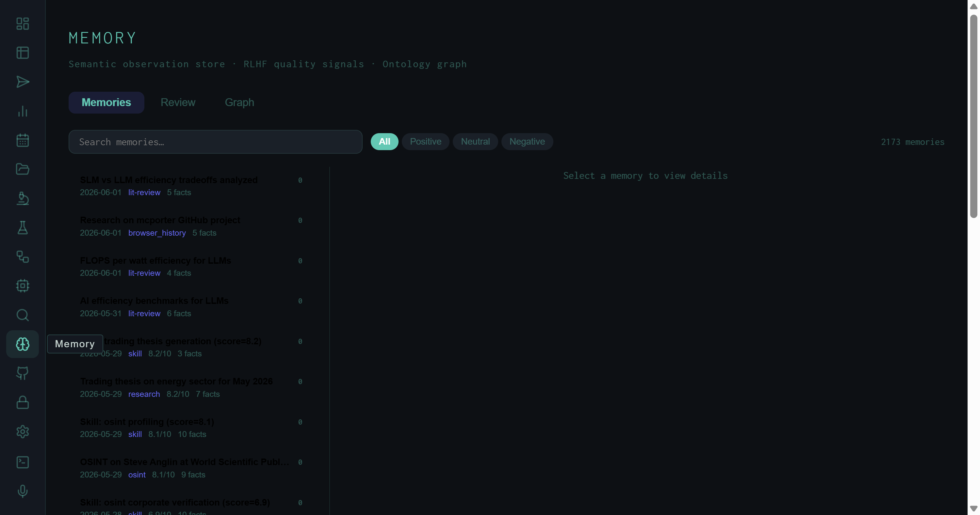Open the gear settings icon
The image size is (980, 515).
23,431
